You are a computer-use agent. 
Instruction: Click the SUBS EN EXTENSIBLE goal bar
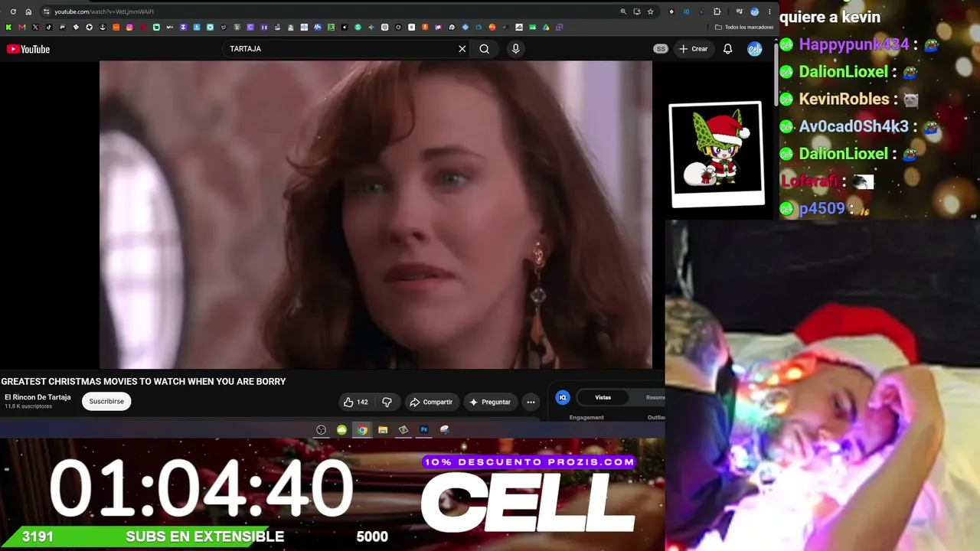click(204, 536)
